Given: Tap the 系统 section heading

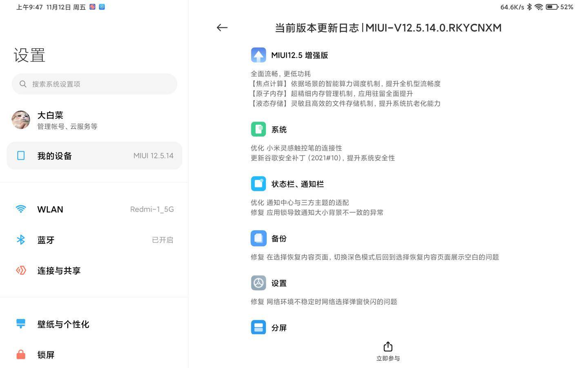Looking at the screenshot, I should click(279, 129).
